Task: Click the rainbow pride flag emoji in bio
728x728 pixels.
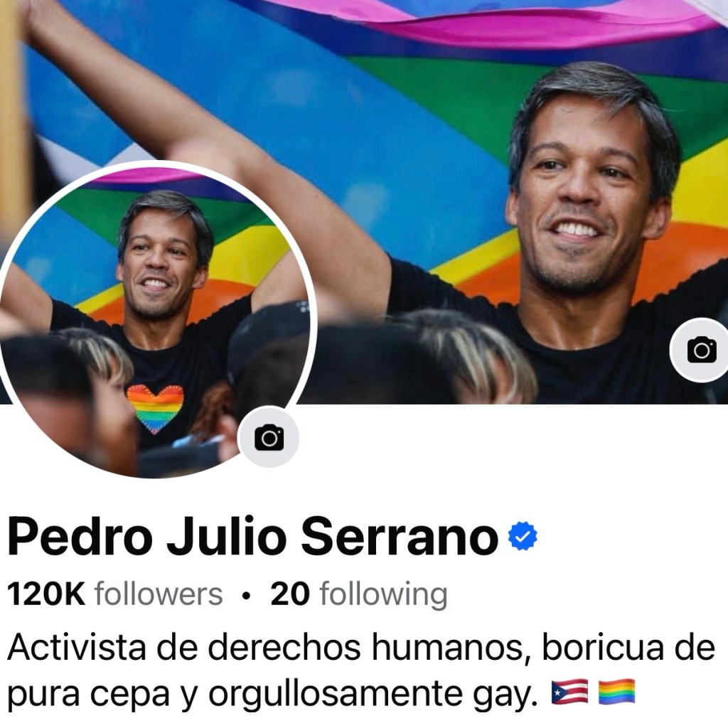Action: [617, 692]
